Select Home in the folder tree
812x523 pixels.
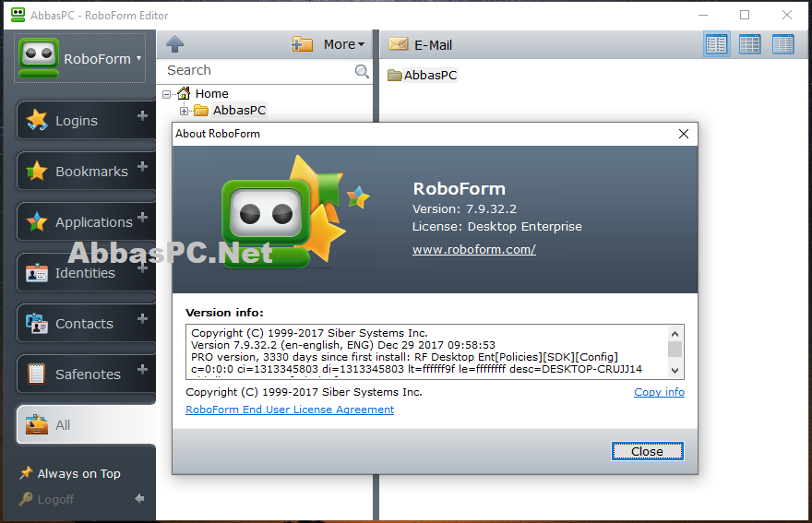(x=212, y=94)
